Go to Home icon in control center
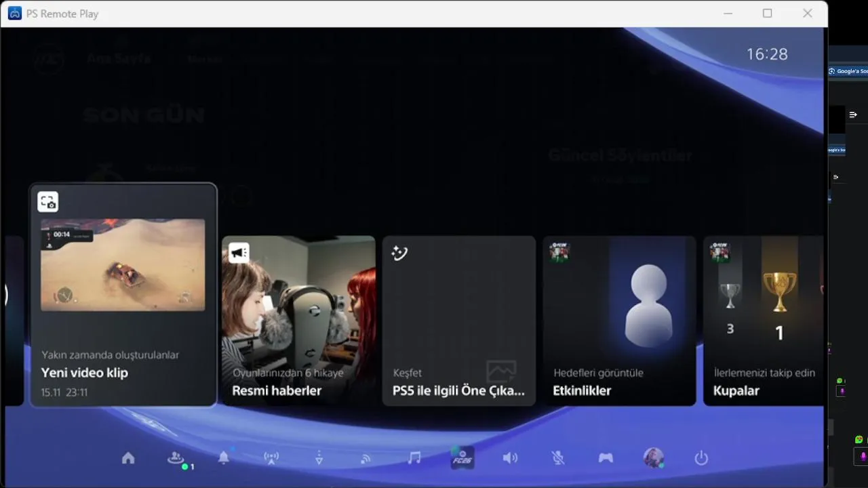This screenshot has height=488, width=868. click(x=128, y=458)
